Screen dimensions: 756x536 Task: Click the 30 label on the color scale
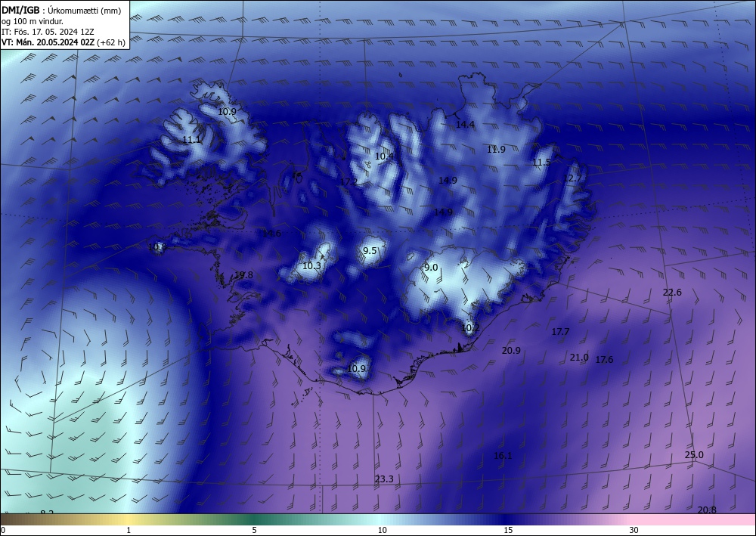(x=634, y=530)
